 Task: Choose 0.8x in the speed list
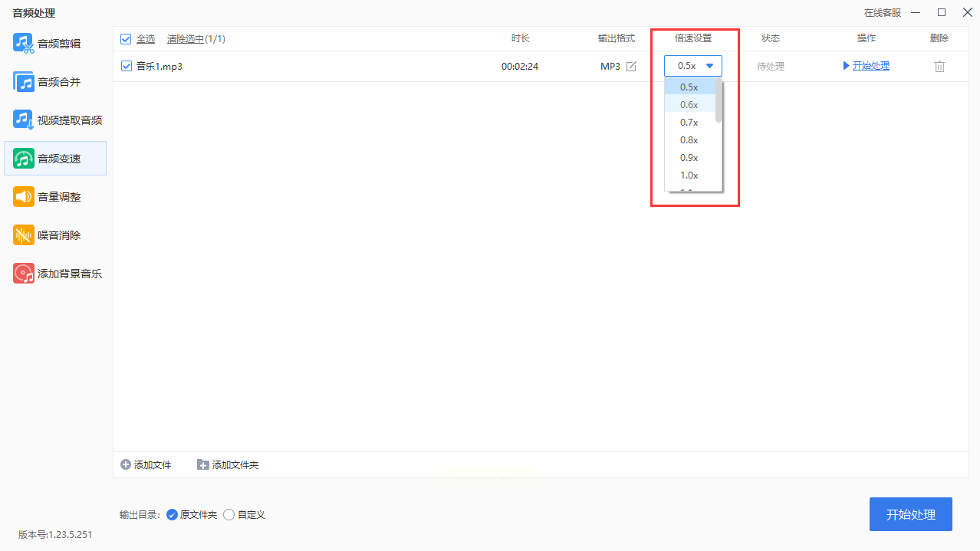[690, 140]
